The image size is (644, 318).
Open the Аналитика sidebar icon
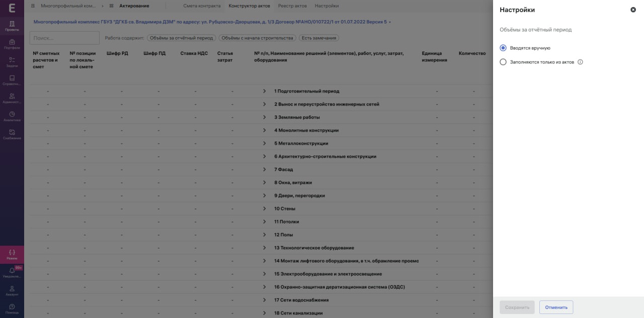point(12,116)
